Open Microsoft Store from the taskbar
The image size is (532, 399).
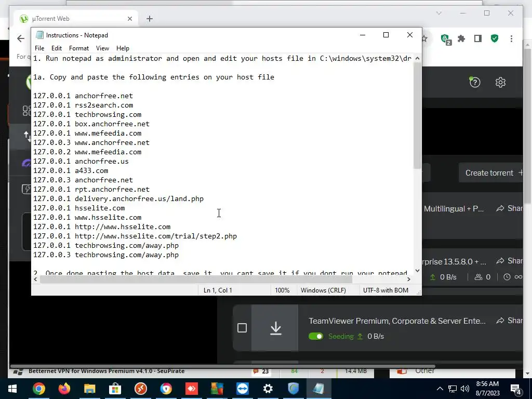(x=115, y=389)
